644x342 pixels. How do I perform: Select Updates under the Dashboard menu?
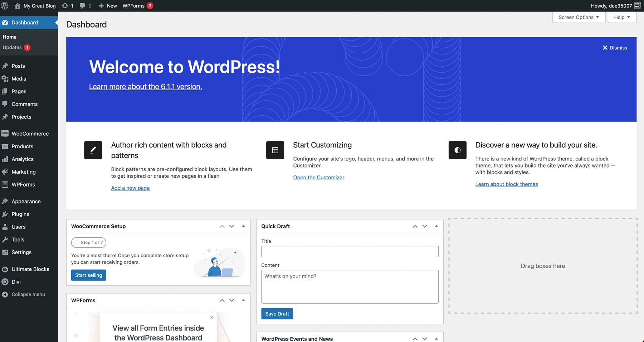coord(13,47)
